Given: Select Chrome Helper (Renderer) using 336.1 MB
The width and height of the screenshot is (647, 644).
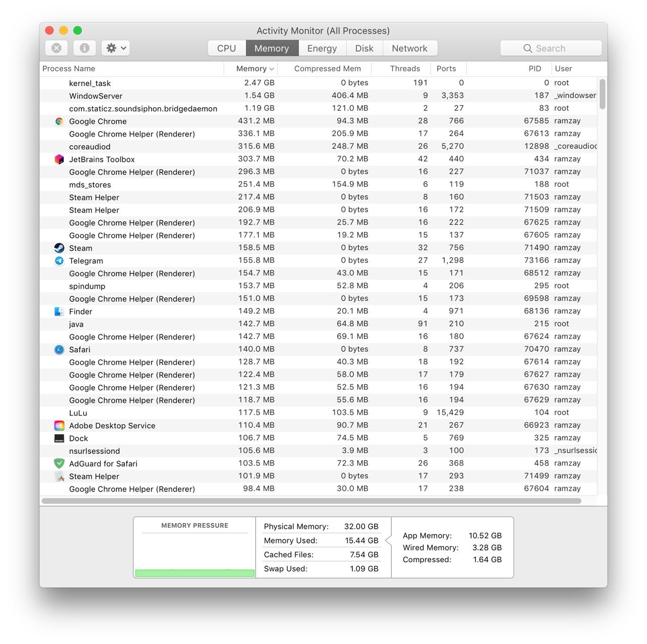Looking at the screenshot, I should click(318, 134).
